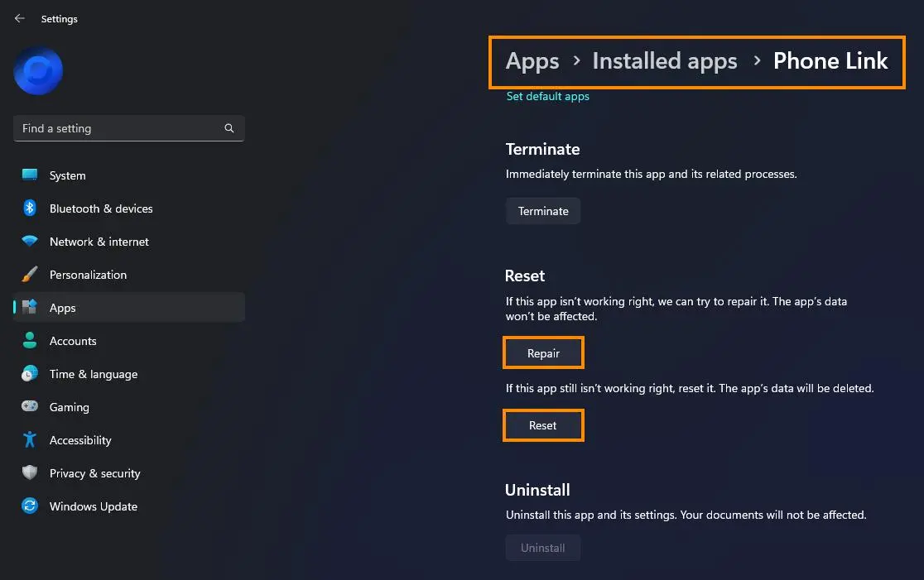Click the Accounts person icon
The height and width of the screenshot is (580, 924).
coord(30,340)
